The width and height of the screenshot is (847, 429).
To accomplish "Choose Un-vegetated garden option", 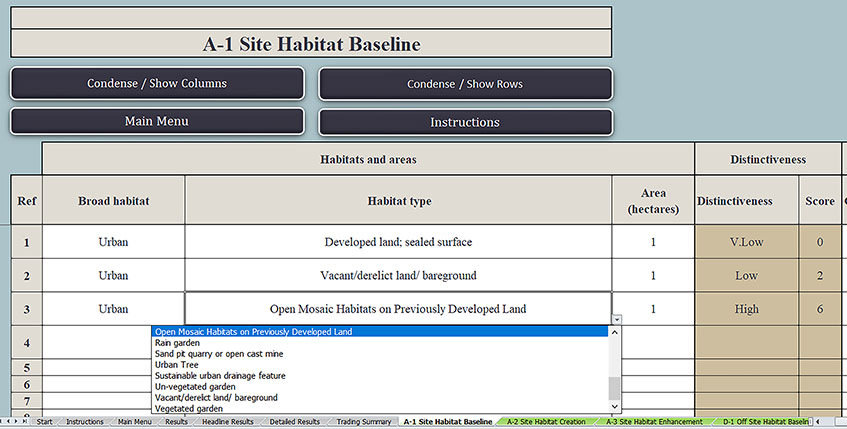I will tap(194, 387).
